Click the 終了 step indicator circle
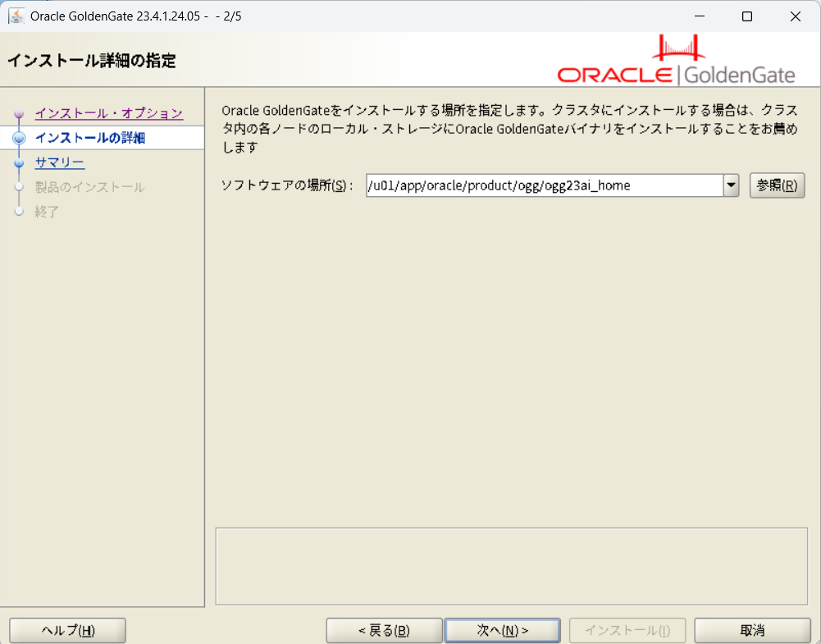 pos(19,212)
